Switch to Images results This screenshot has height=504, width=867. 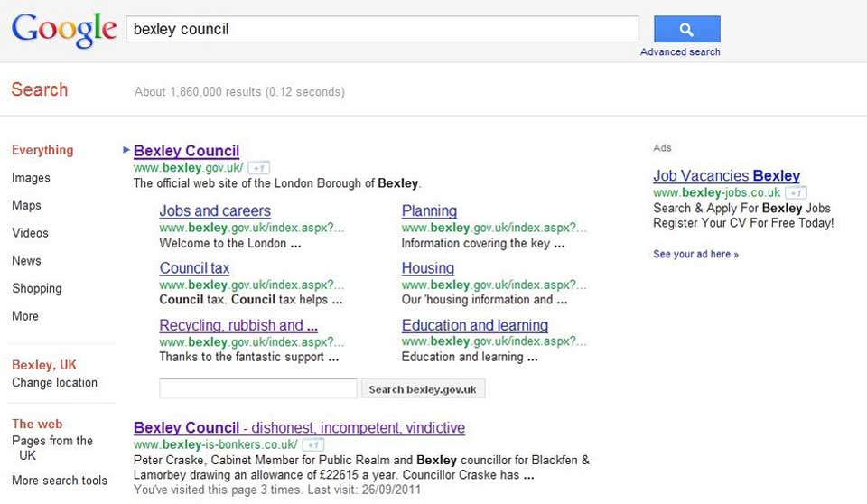coord(31,178)
